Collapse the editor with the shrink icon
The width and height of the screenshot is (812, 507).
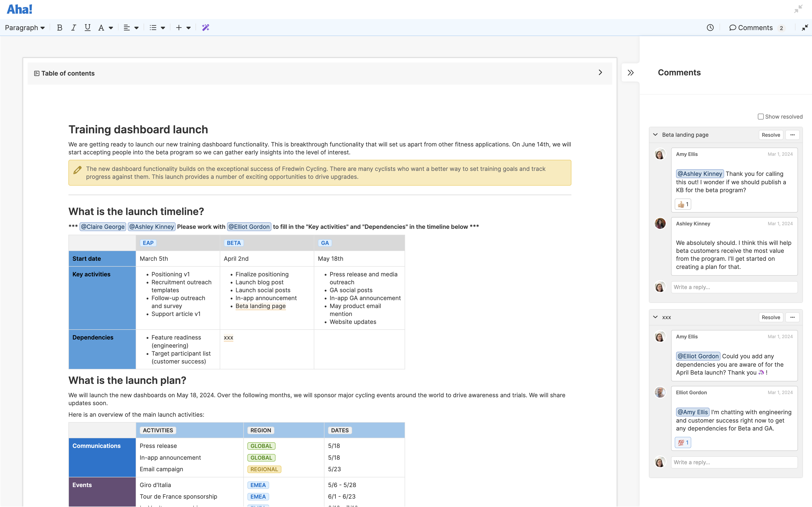(805, 27)
